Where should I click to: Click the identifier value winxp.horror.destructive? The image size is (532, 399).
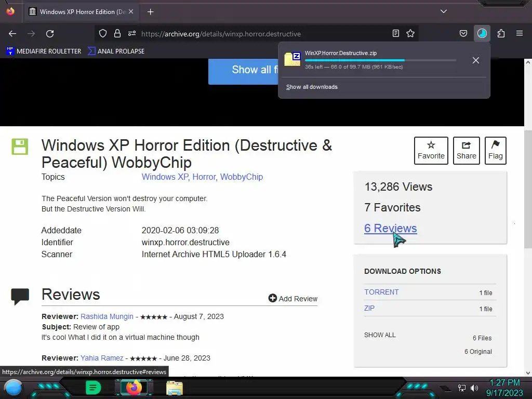coord(185,242)
